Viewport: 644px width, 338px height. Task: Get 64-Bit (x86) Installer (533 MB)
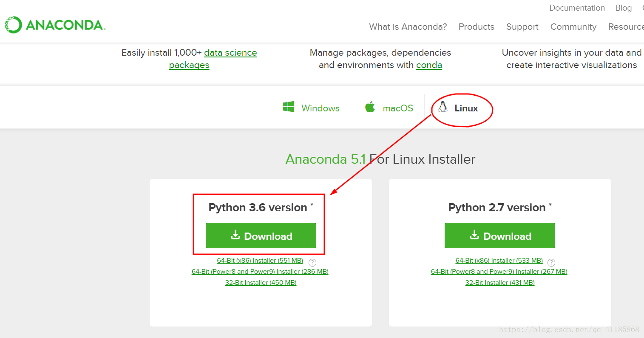click(499, 261)
